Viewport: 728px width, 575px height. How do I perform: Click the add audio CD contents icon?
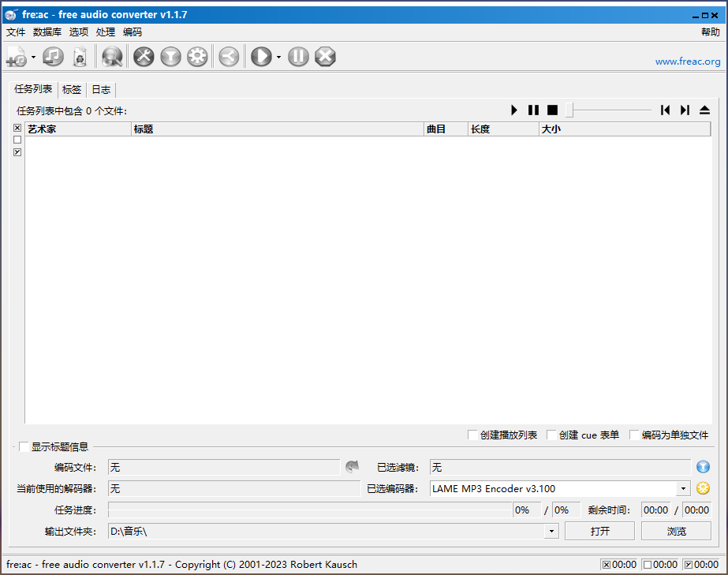[53, 57]
